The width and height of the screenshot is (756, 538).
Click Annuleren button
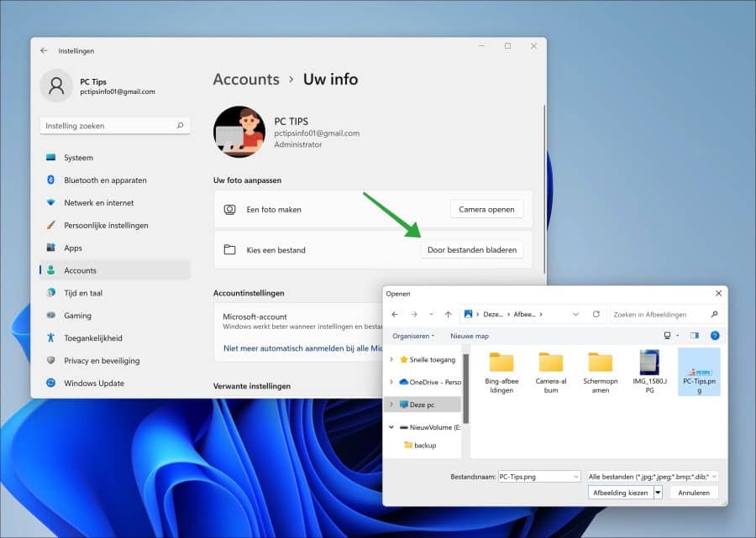(694, 493)
